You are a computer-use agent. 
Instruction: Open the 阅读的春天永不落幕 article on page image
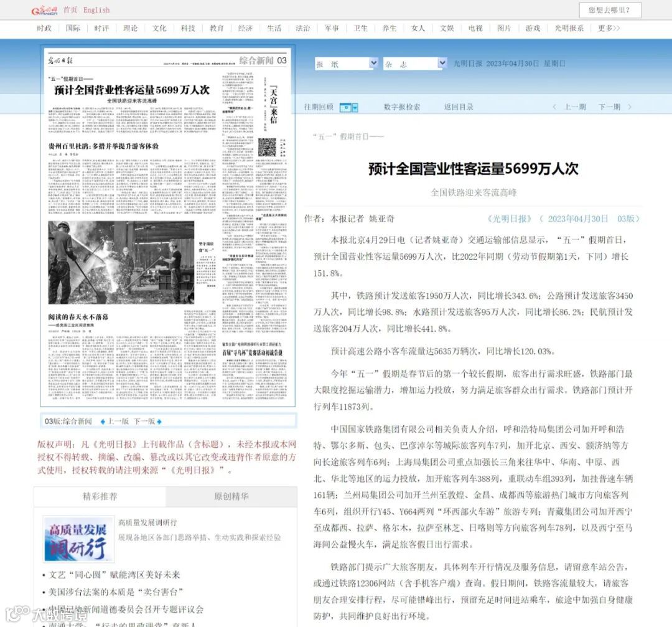(x=78, y=317)
